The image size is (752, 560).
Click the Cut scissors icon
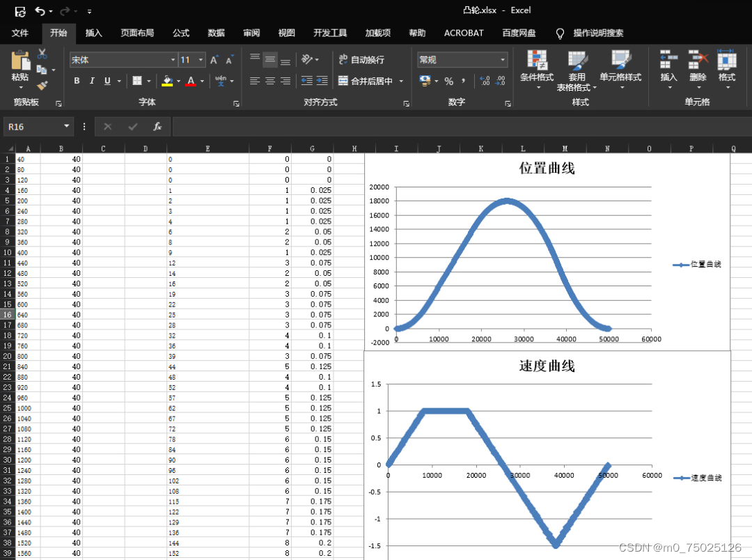(x=42, y=54)
